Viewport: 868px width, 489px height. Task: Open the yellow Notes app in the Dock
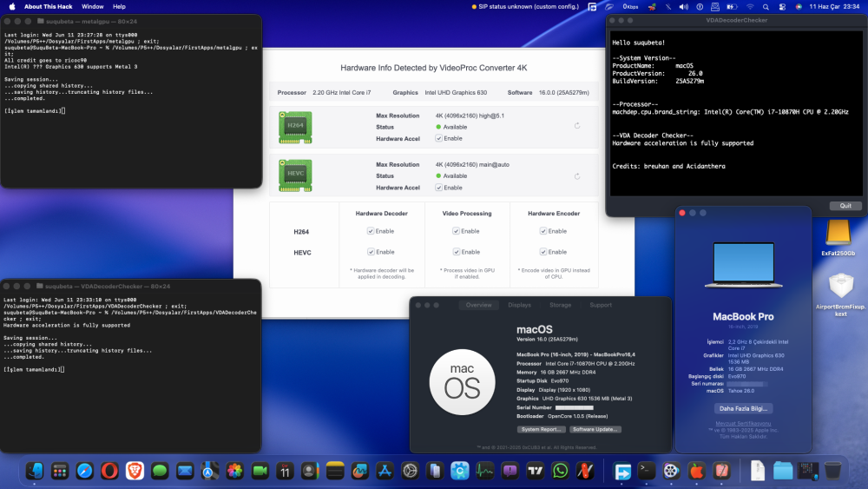click(335, 471)
